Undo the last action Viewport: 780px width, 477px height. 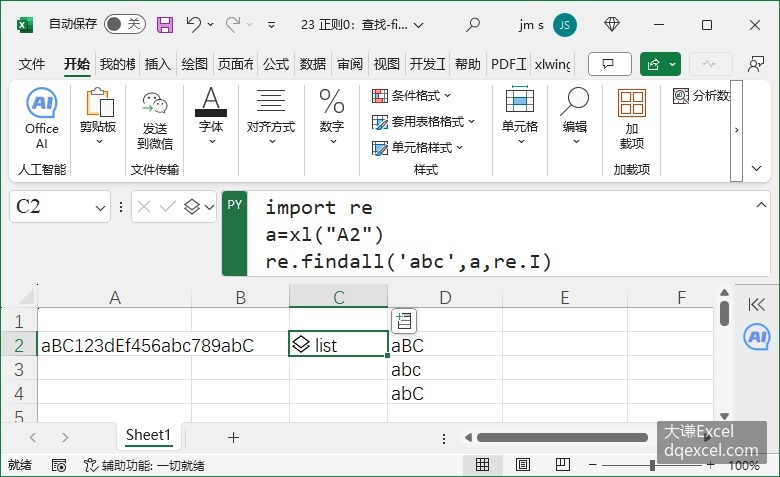pos(193,24)
